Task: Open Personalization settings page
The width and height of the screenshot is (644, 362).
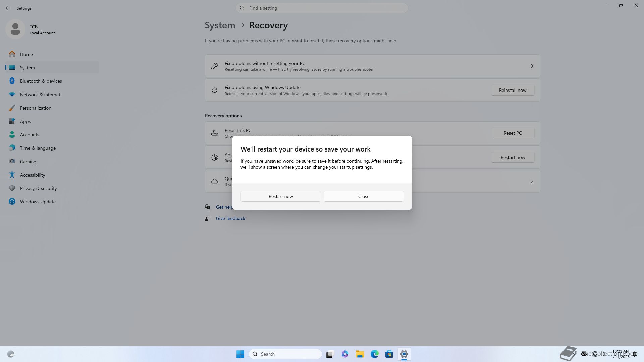Action: [36, 108]
